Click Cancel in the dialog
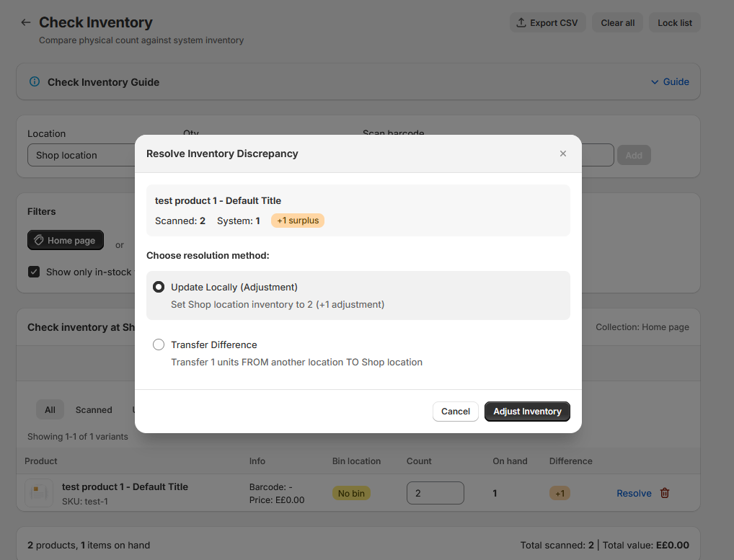The height and width of the screenshot is (560, 734). (x=456, y=412)
